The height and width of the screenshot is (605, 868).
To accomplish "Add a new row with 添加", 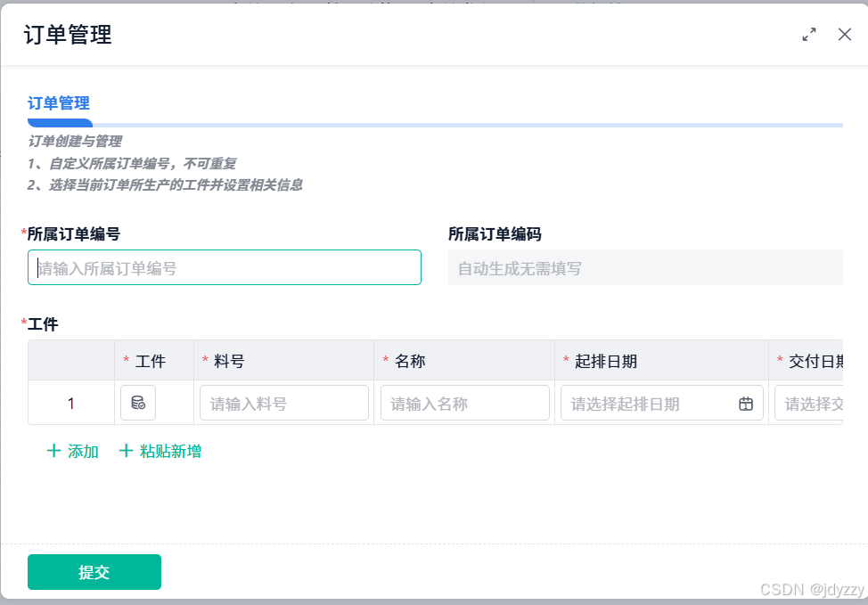I will coord(72,451).
